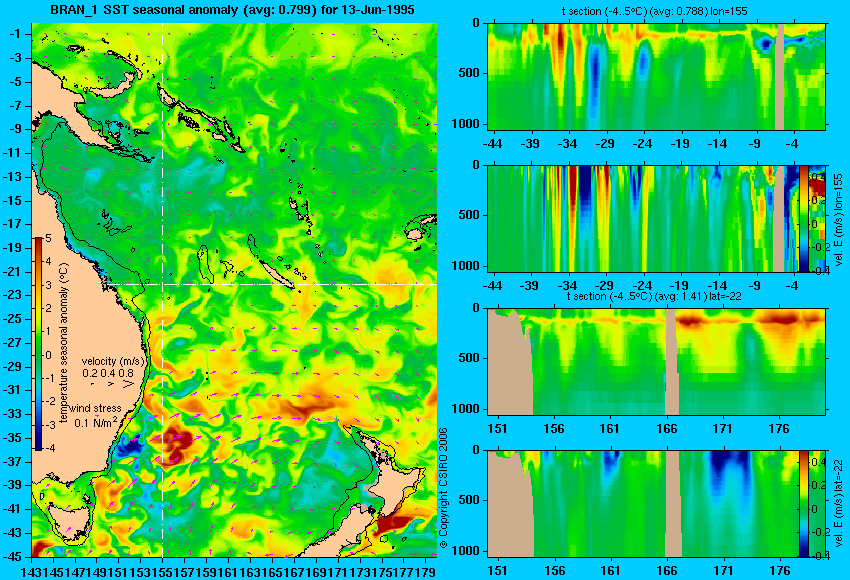Click the '0.2 0.4 0.8' velocity scale values
Viewport: 850px width, 580px height.
108,373
